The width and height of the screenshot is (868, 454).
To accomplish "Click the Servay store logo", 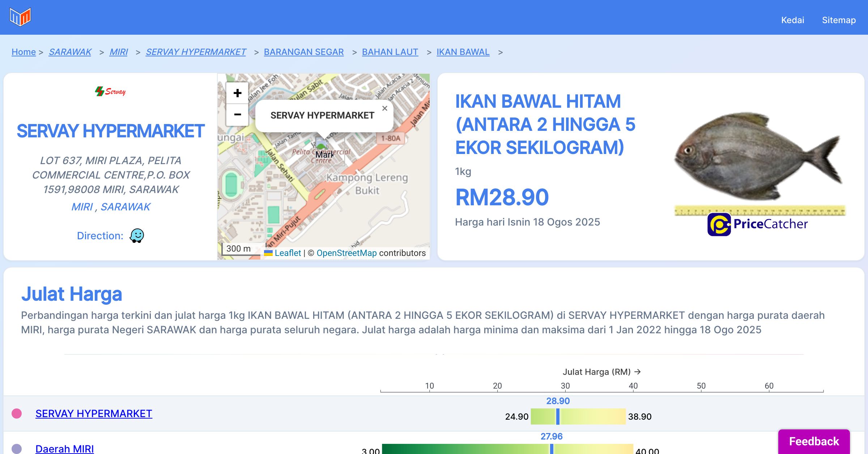I will pyautogui.click(x=110, y=91).
